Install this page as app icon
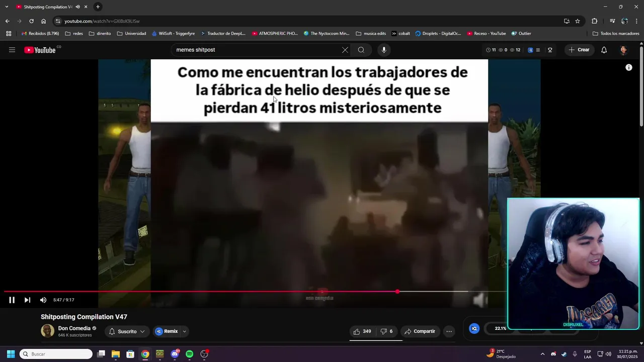The height and width of the screenshot is (362, 644). (567, 21)
